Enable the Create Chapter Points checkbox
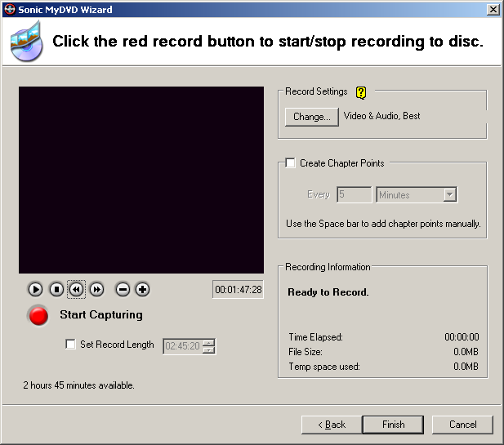The image size is (504, 445). (x=290, y=163)
